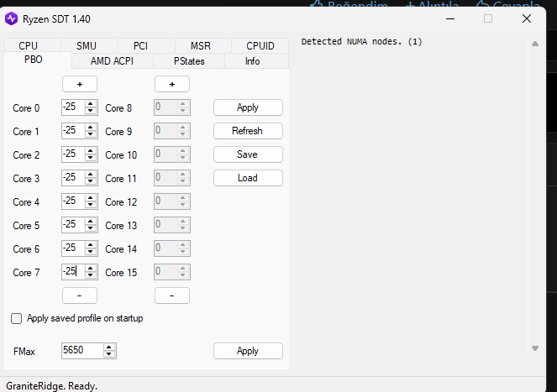Click the Core 3 offset value field
Viewport: 557px width, 392px height.
(73, 178)
